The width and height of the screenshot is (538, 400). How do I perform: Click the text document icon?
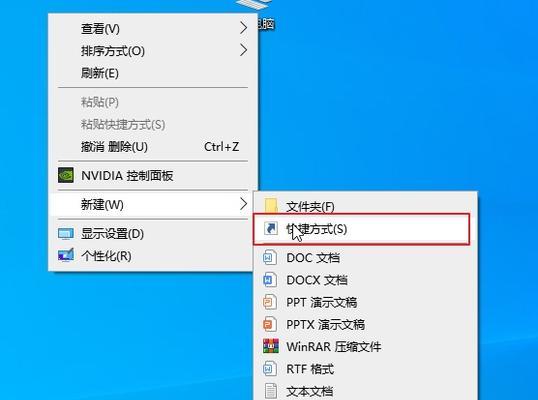[270, 391]
